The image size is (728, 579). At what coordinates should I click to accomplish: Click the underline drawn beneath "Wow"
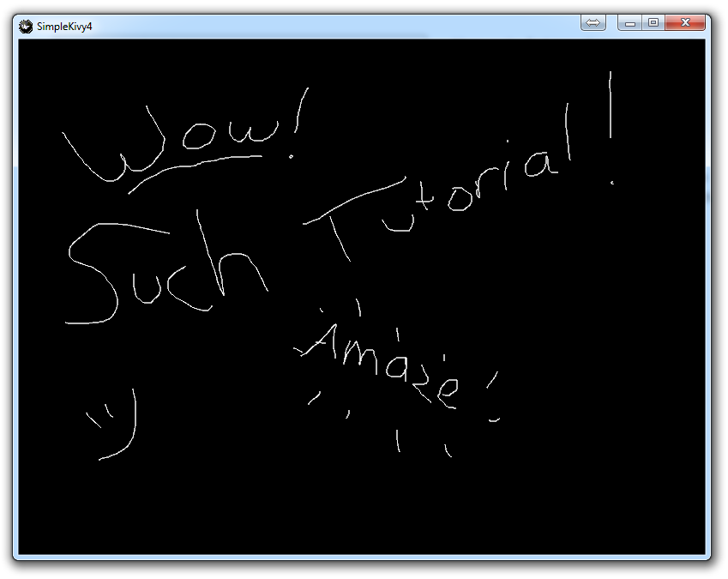[196, 168]
